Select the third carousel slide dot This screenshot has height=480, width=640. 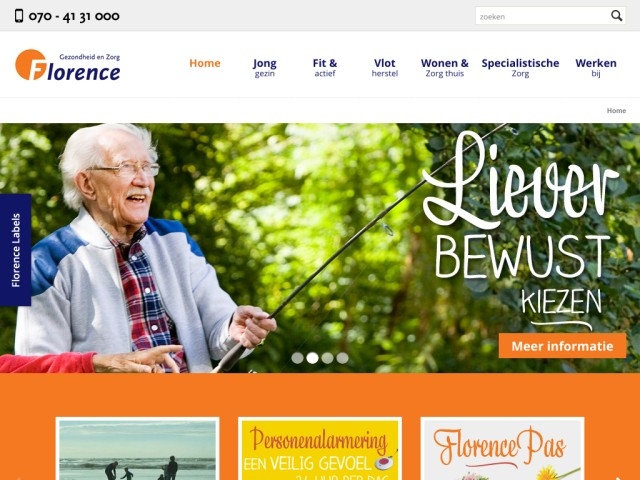pos(327,358)
